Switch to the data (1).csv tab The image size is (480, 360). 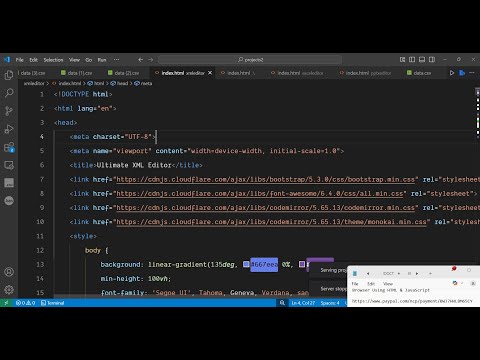tap(77, 73)
